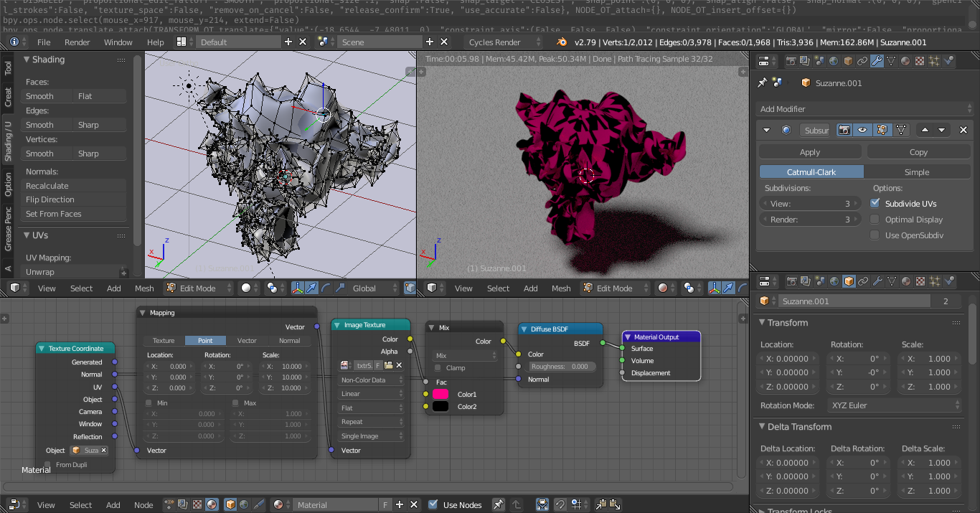Switch to Option tab in tool shelf
The width and height of the screenshot is (980, 513).
click(8, 184)
